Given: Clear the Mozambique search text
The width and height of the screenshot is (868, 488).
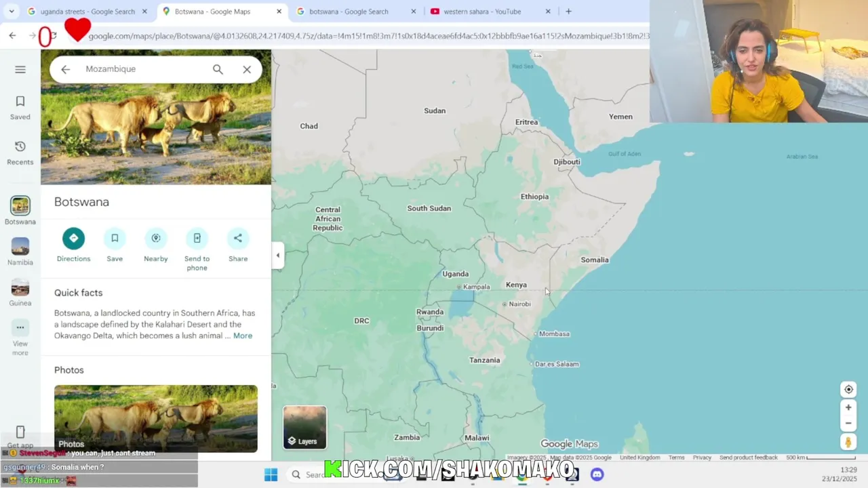Looking at the screenshot, I should pyautogui.click(x=247, y=69).
